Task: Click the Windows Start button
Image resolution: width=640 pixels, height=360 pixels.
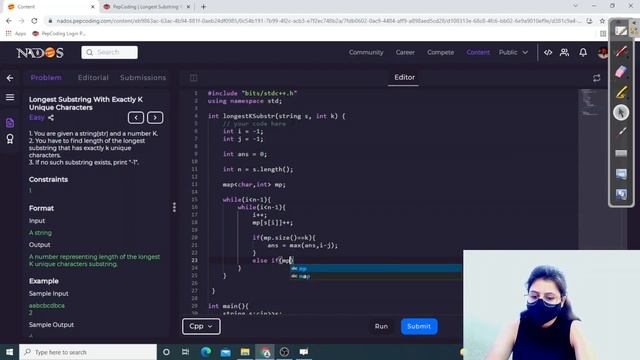Action: (x=9, y=352)
